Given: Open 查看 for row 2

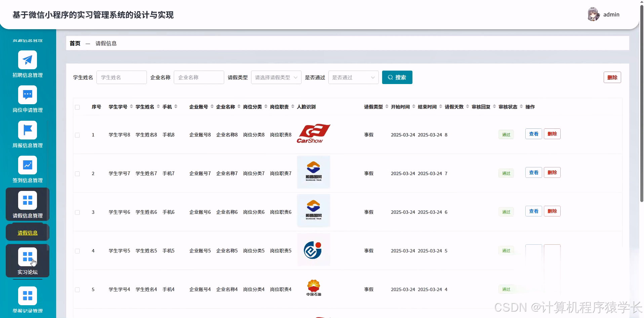Looking at the screenshot, I should tap(533, 172).
